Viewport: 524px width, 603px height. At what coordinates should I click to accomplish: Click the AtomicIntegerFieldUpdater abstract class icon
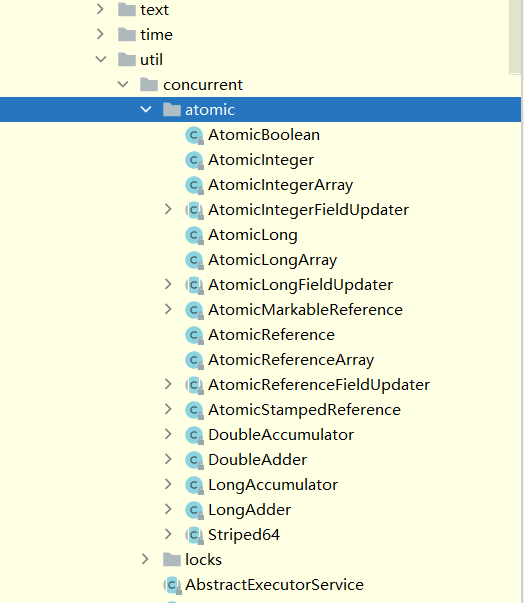pos(194,210)
